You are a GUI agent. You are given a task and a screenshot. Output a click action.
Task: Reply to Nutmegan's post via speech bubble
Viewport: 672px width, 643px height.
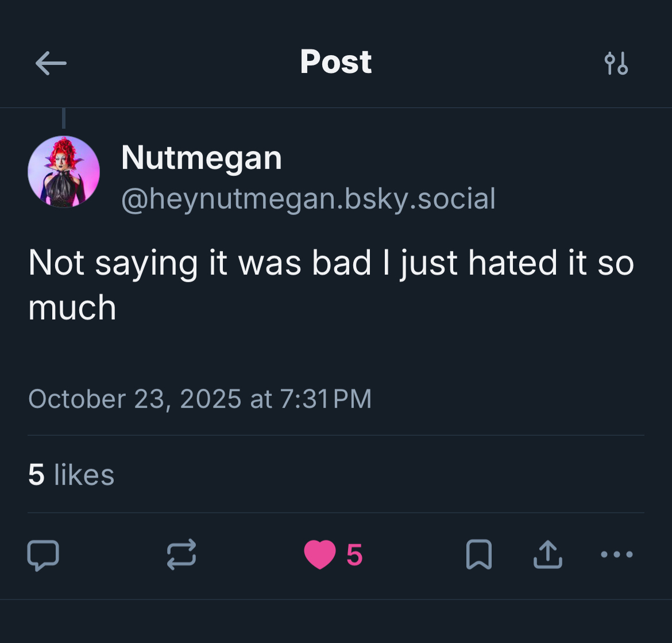click(43, 555)
